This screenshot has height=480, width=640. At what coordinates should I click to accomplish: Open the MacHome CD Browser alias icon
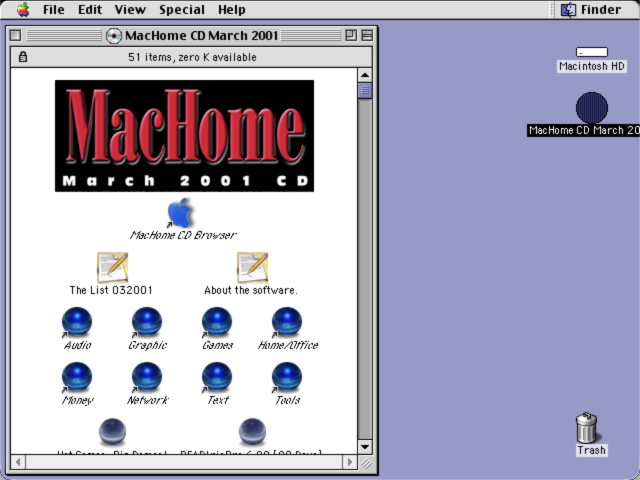tap(180, 213)
